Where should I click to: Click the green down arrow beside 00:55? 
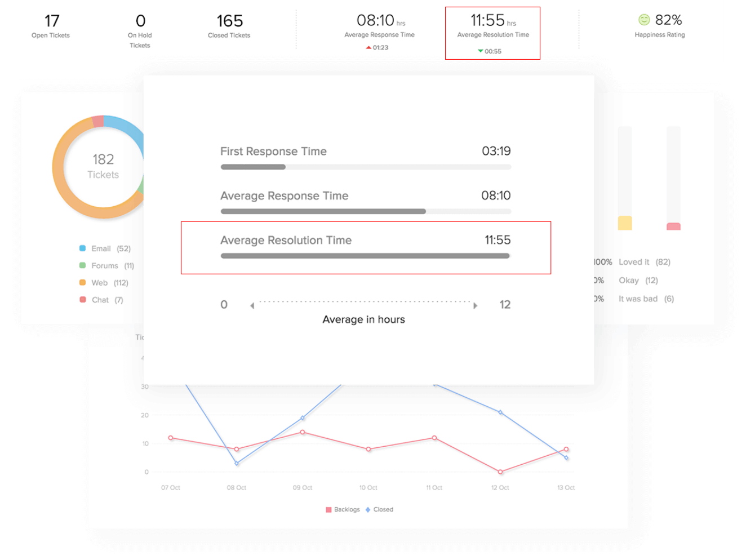click(x=481, y=51)
